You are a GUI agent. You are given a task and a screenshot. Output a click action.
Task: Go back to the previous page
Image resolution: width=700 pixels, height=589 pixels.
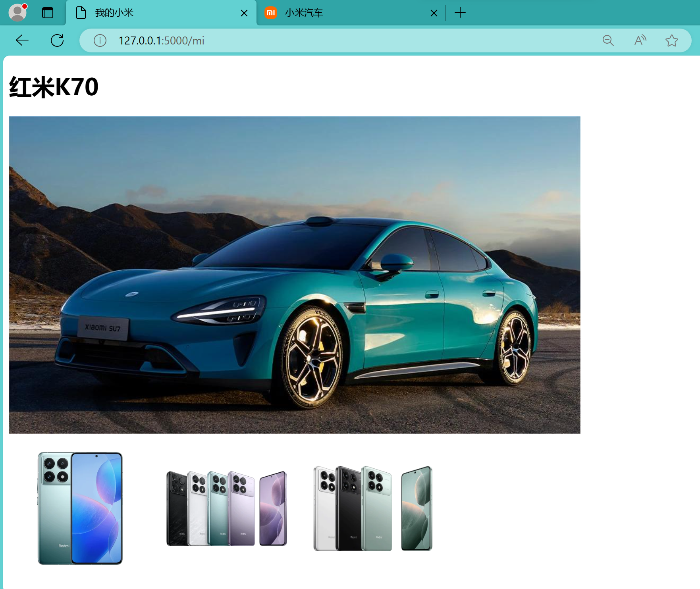(x=22, y=40)
